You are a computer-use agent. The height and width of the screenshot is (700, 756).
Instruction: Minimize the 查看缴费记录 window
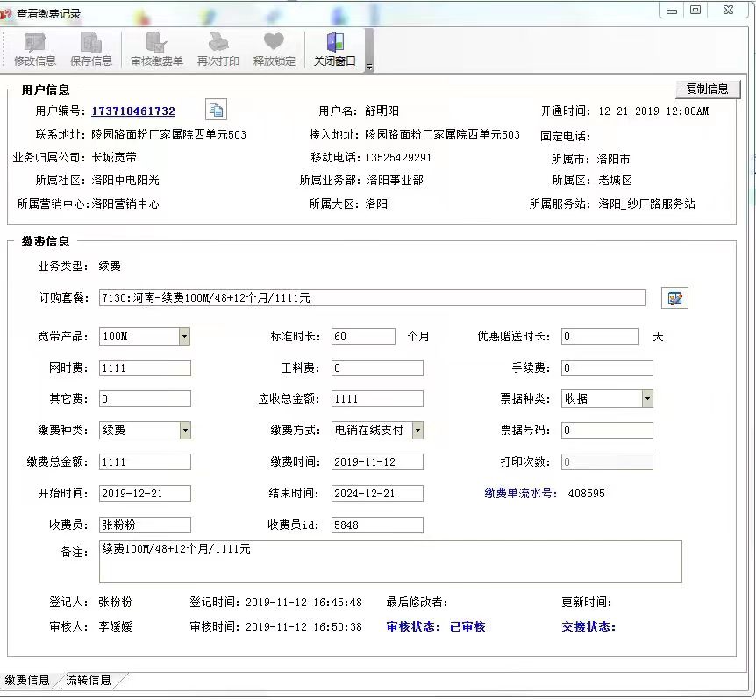click(672, 11)
